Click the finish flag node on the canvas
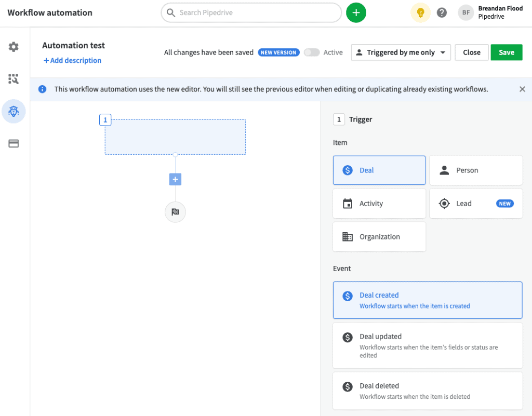532x416 pixels. (x=175, y=212)
